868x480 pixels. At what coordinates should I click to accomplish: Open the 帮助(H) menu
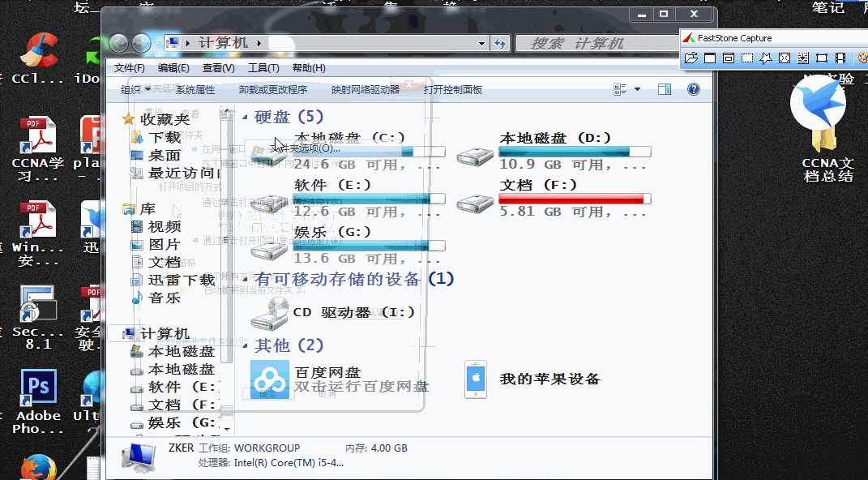[x=308, y=68]
